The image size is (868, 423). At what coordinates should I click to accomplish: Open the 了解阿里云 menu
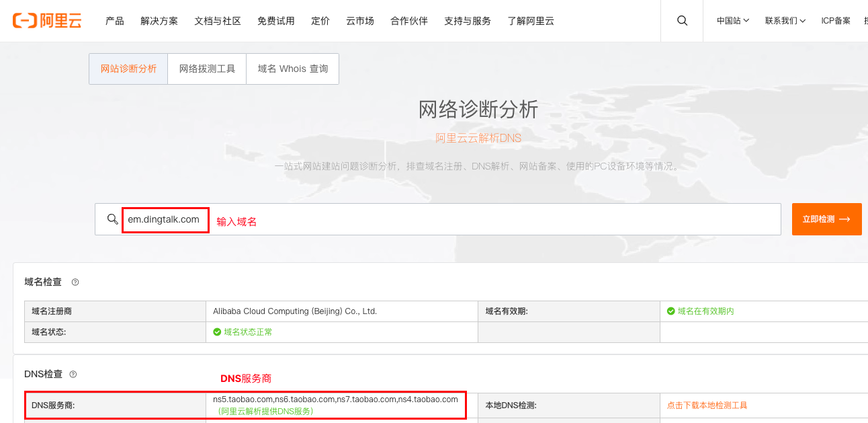click(x=531, y=21)
